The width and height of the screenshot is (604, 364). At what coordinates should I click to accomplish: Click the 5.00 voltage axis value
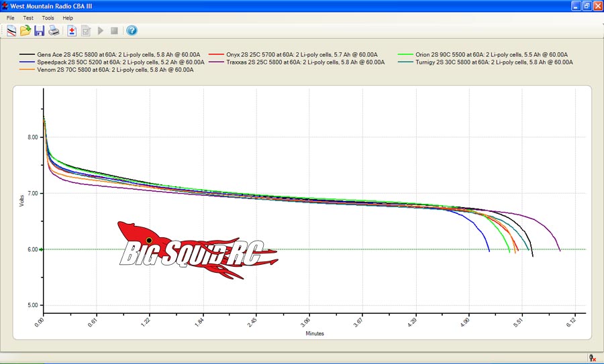[33, 305]
